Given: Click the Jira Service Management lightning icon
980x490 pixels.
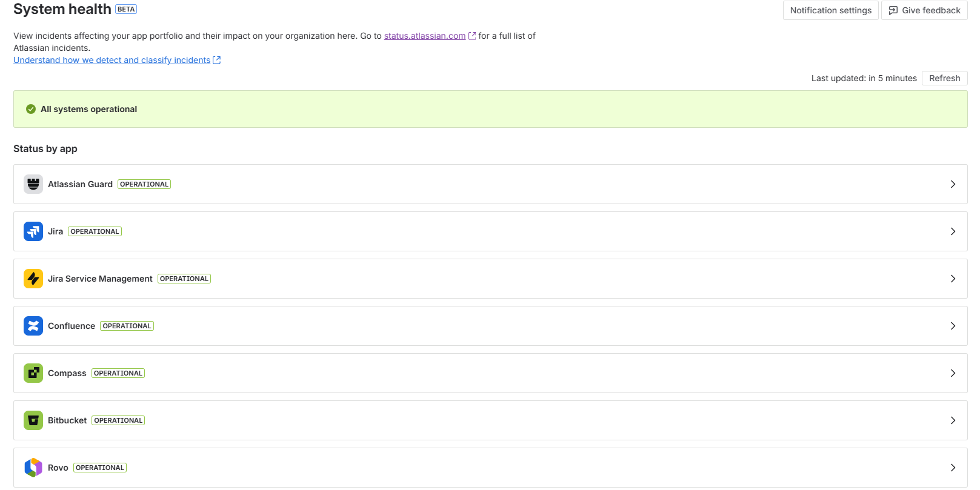Looking at the screenshot, I should tap(33, 279).
